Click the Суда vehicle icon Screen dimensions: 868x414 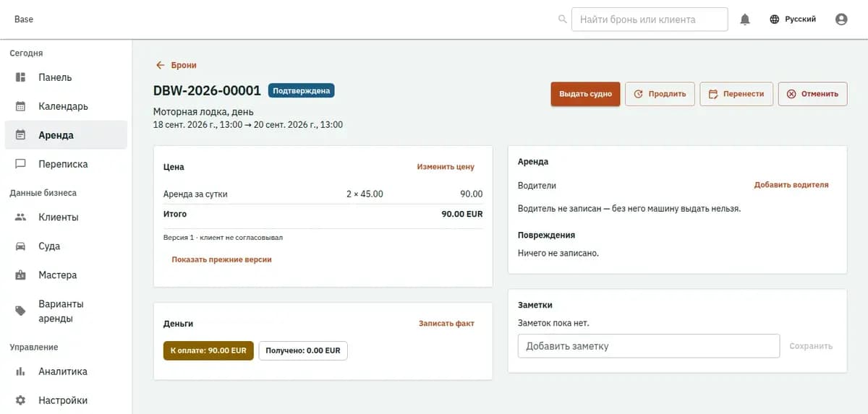click(21, 246)
